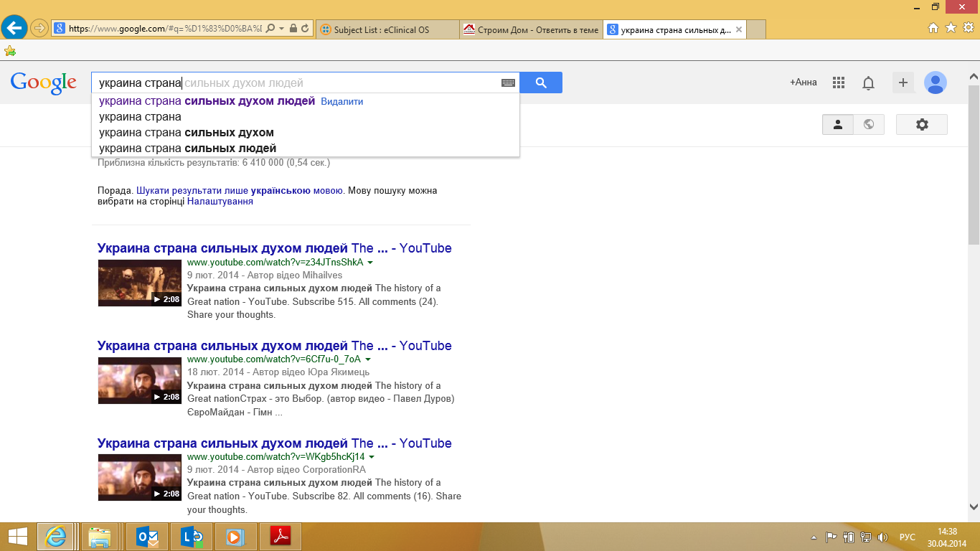Close the active Google search tab
Screen dimensions: 980x551
click(739, 29)
